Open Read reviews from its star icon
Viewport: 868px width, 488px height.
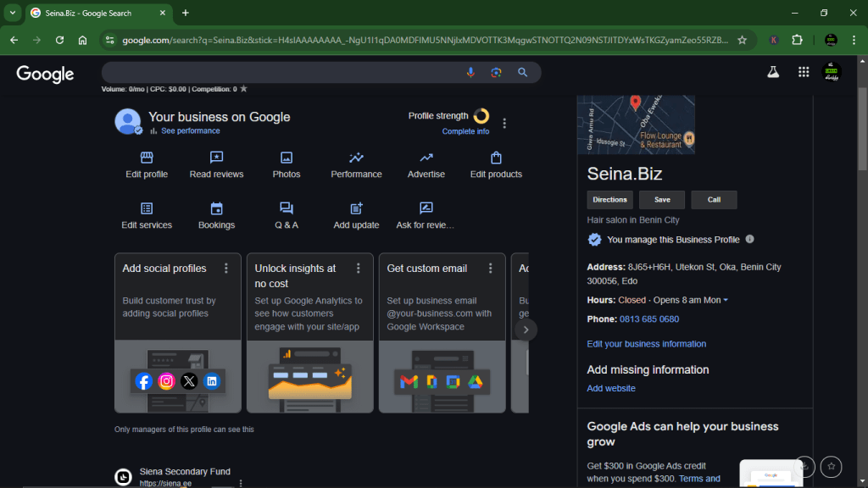coord(216,158)
